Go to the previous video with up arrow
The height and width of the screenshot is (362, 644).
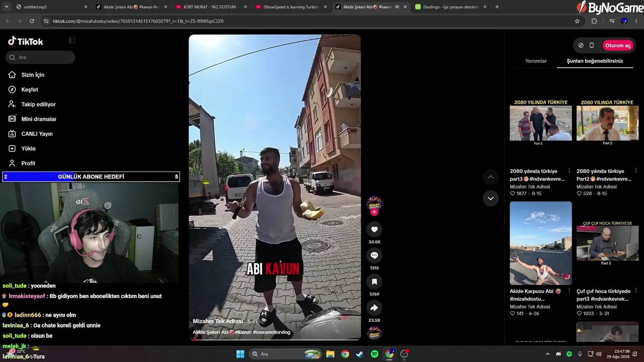click(x=491, y=177)
